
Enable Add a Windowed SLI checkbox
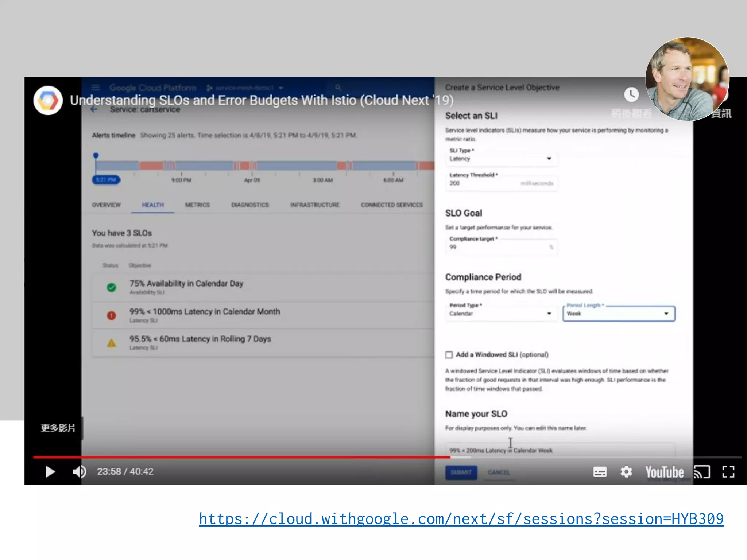tap(449, 355)
